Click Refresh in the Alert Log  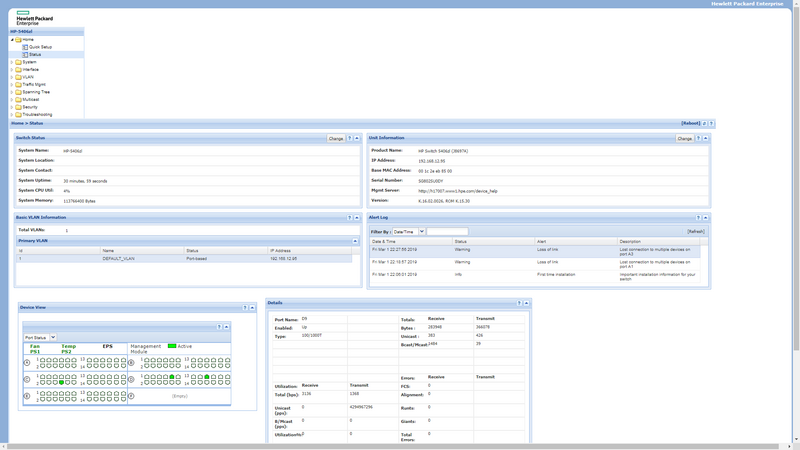pyautogui.click(x=696, y=232)
